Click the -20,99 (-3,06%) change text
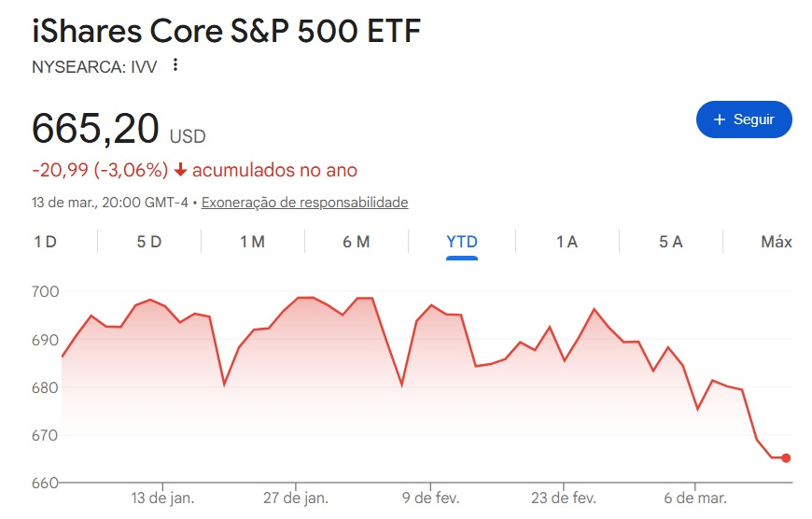Image resolution: width=812 pixels, height=519 pixels. (99, 171)
